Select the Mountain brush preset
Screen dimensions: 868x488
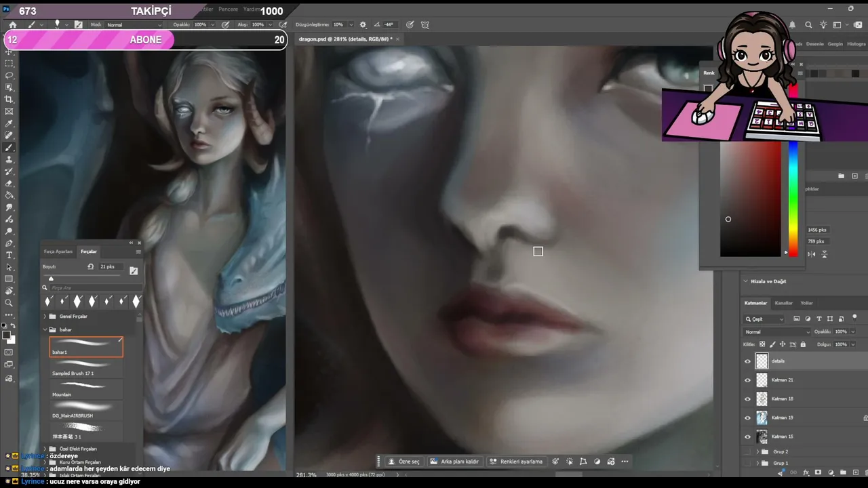86,389
